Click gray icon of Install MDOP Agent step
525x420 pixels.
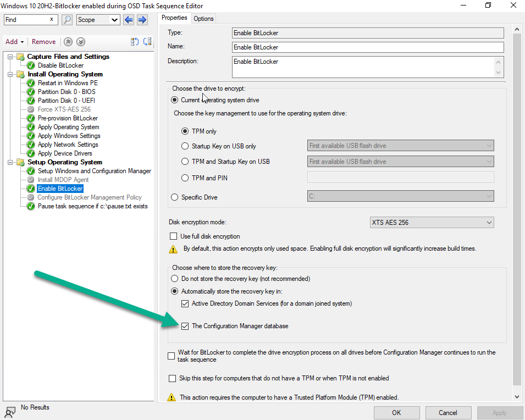[31, 180]
